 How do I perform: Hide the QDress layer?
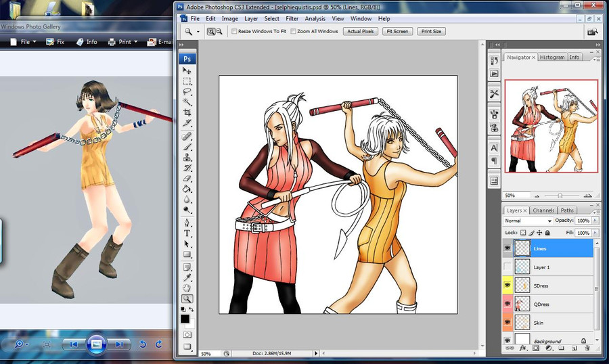coord(507,304)
